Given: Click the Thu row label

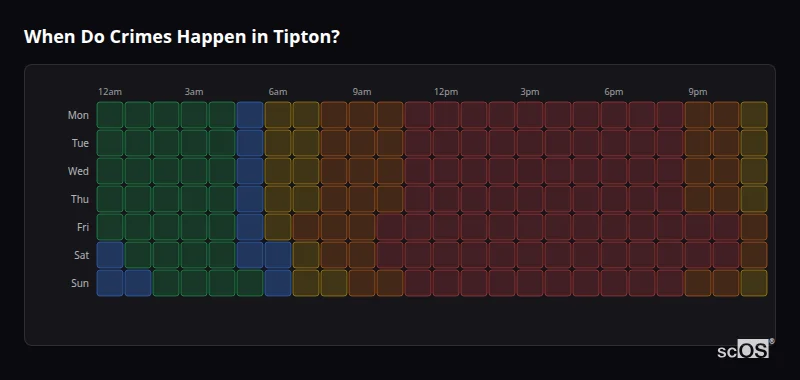Looking at the screenshot, I should (x=80, y=199).
